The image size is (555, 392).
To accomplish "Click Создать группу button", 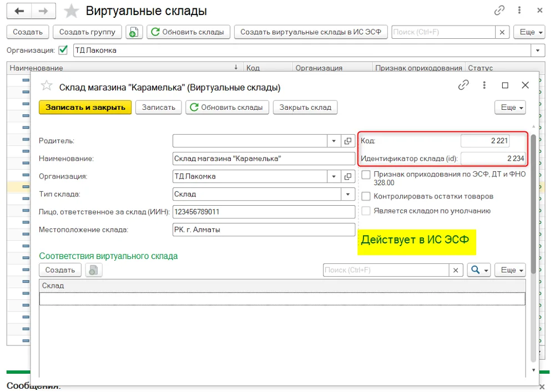I will 87,32.
